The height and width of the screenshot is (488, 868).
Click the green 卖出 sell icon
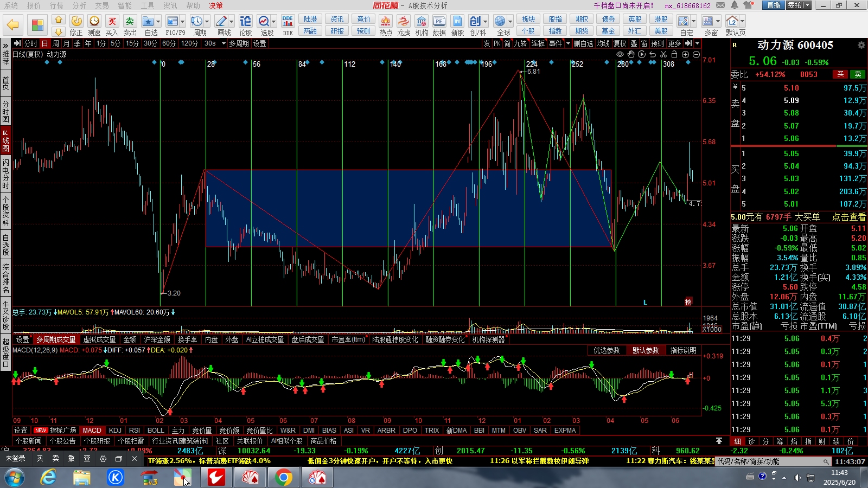click(x=130, y=21)
